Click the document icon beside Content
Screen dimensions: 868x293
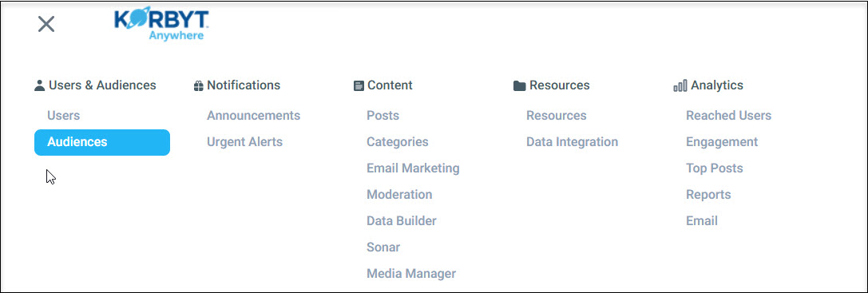[359, 86]
